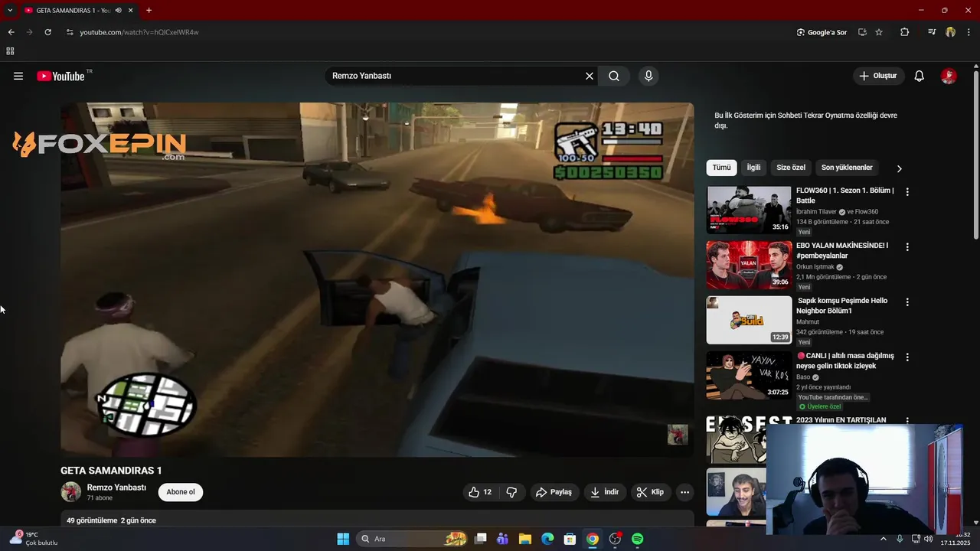Click Google'a Sor lens button
Screen dimensions: 980x551
coord(822,32)
